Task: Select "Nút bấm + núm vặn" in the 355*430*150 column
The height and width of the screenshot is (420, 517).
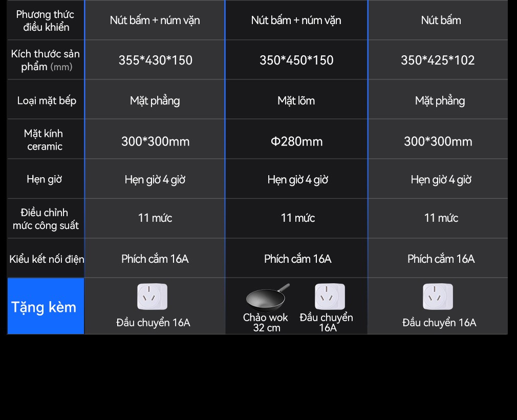Action: coord(155,20)
